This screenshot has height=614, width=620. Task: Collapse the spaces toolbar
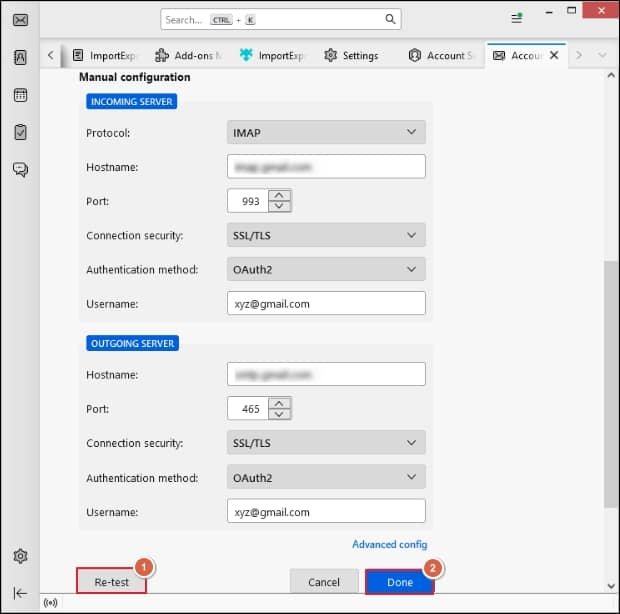coord(20,592)
